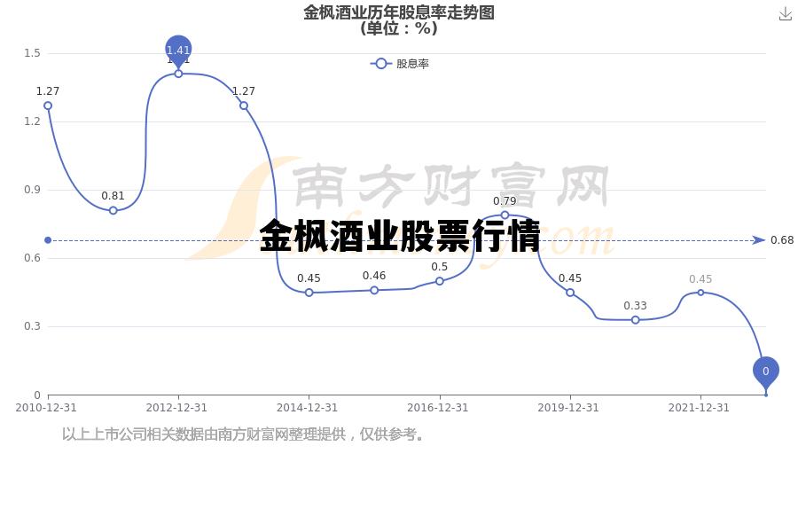798x532 pixels.
Task: Click the 金枫酒业股票行情 overlay text
Action: pos(400,237)
